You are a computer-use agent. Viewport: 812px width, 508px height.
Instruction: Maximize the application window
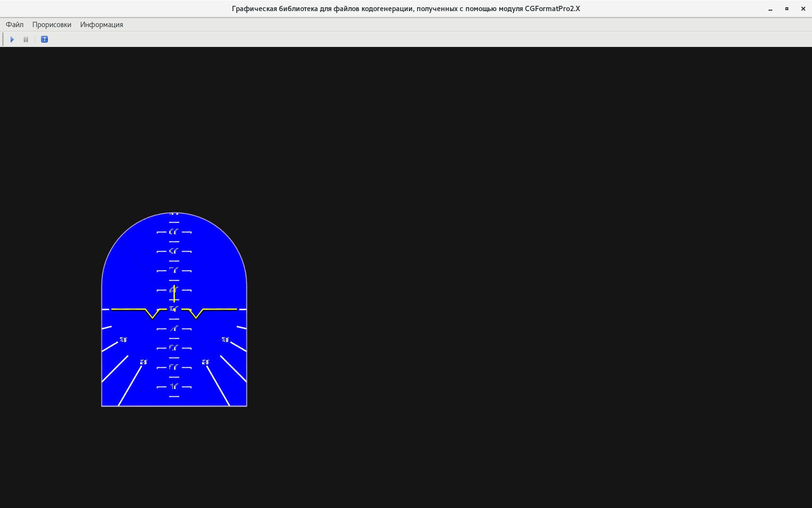(787, 9)
